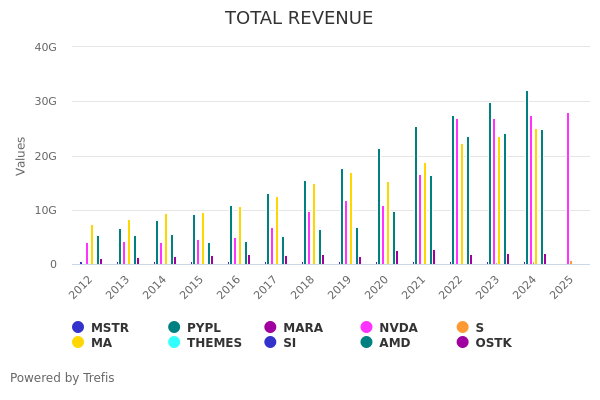Image resolution: width=600 pixels, height=400 pixels.
Task: Click the magenta NVDA bar for 2025
Action: [x=568, y=190]
